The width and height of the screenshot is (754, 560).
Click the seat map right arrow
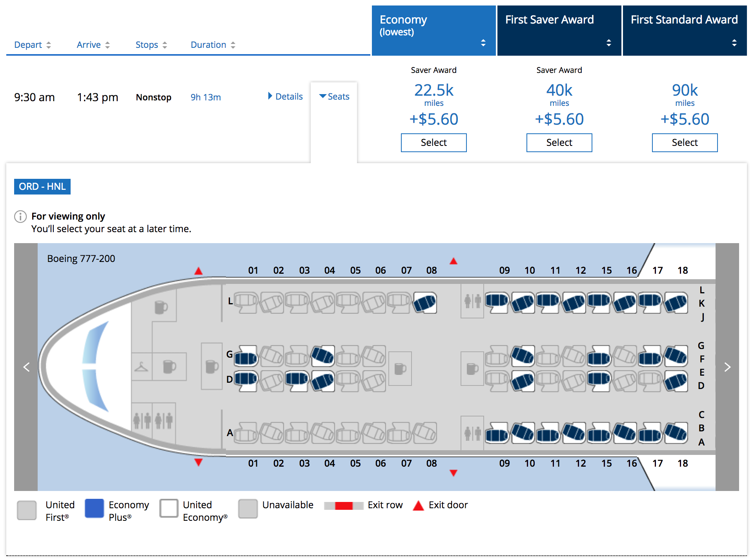727,367
